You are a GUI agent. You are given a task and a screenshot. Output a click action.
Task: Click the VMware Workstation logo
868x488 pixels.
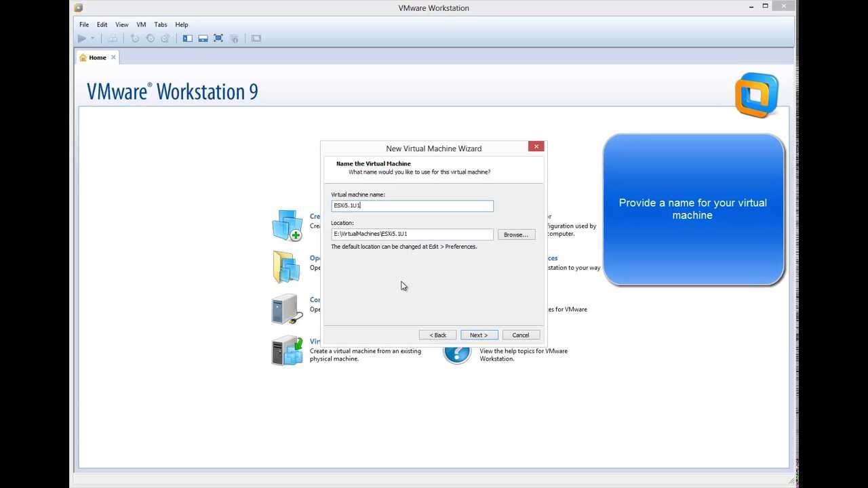click(756, 95)
